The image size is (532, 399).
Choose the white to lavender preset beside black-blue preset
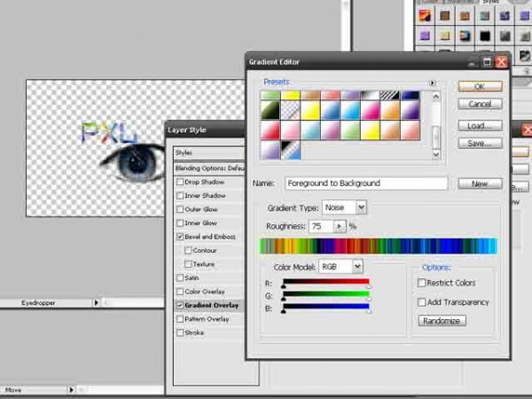point(270,151)
